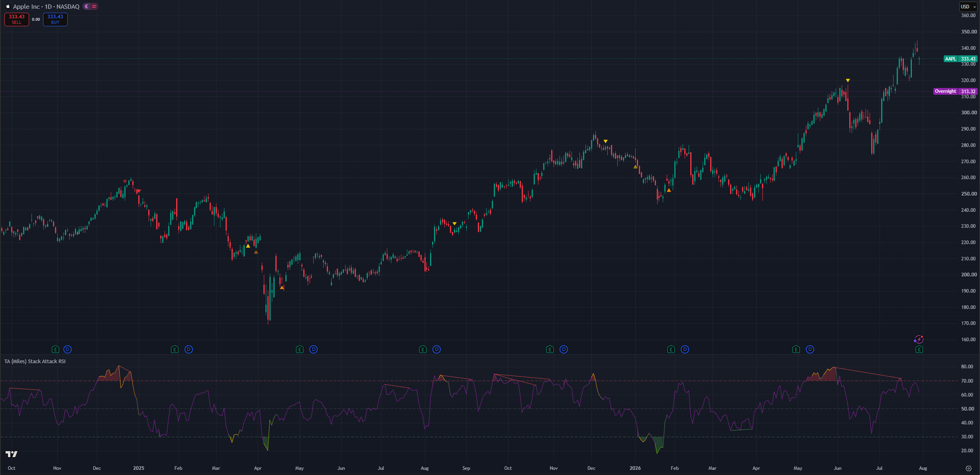The width and height of the screenshot is (980, 475).
Task: Open the dividend marker near May 2026
Action: [x=810, y=350]
